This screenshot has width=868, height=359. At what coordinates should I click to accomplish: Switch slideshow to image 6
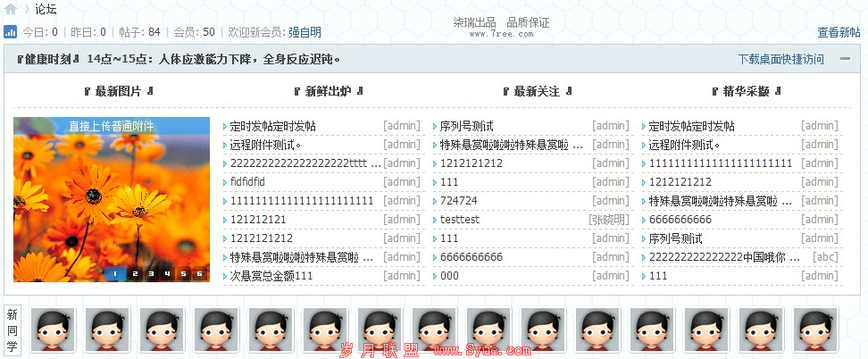[199, 273]
